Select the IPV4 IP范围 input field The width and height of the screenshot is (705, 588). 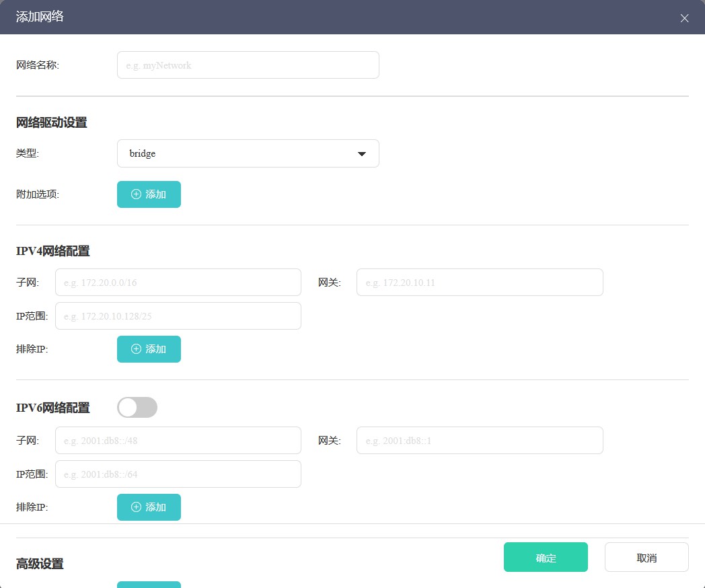[x=178, y=316]
